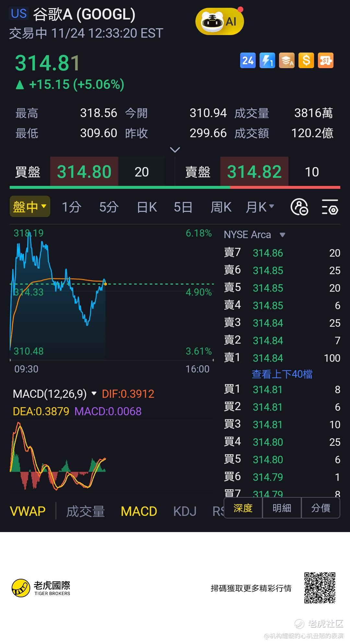Screen dimensions: 350x644
Task: Open the NYSE Arca exchange dropdown
Action: 254,235
